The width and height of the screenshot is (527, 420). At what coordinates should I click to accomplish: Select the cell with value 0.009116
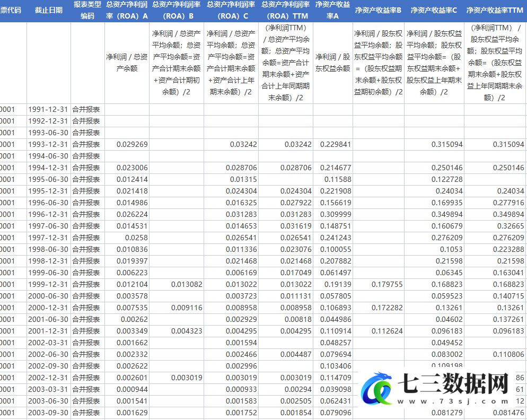click(x=177, y=308)
